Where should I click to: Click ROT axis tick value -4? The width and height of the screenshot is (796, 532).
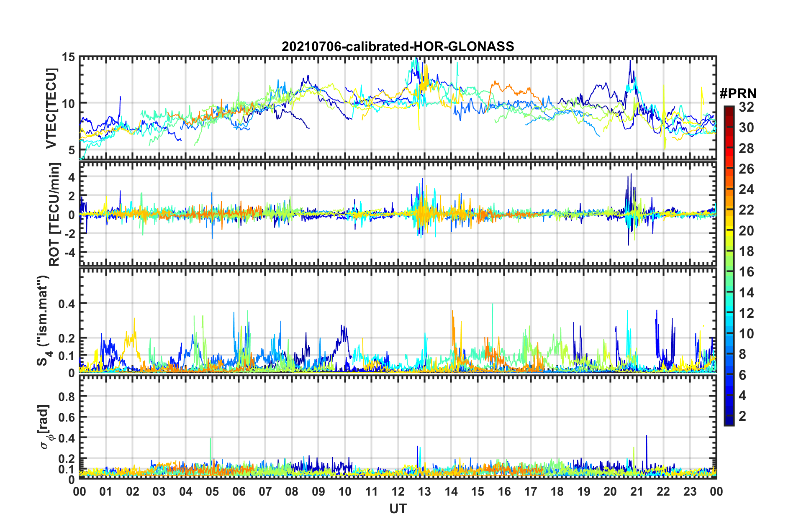point(68,253)
